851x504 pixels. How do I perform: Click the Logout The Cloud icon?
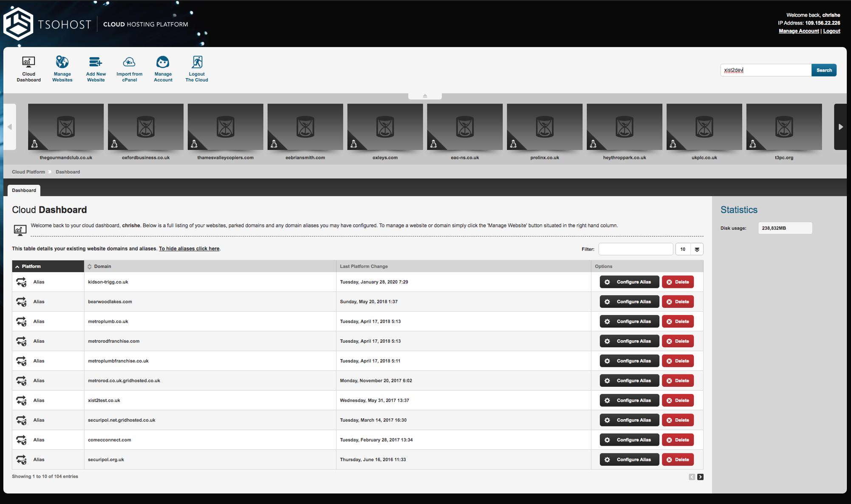[x=197, y=62]
